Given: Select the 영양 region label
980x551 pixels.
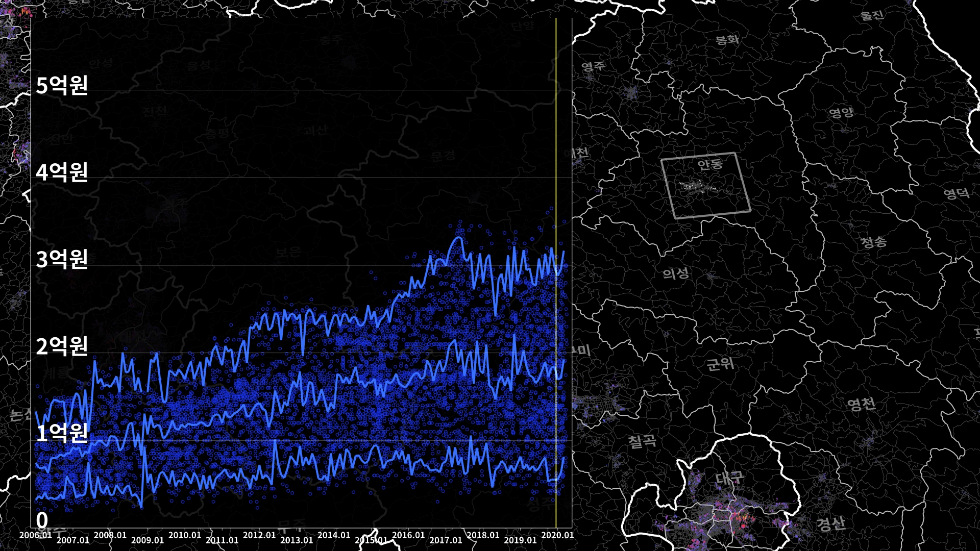Looking at the screenshot, I should tap(841, 112).
